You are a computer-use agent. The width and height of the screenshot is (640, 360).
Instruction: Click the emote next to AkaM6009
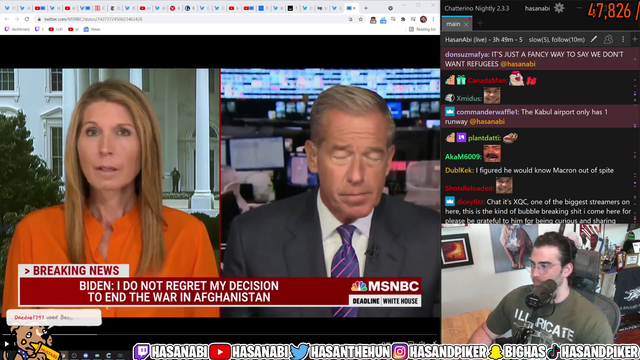click(492, 154)
